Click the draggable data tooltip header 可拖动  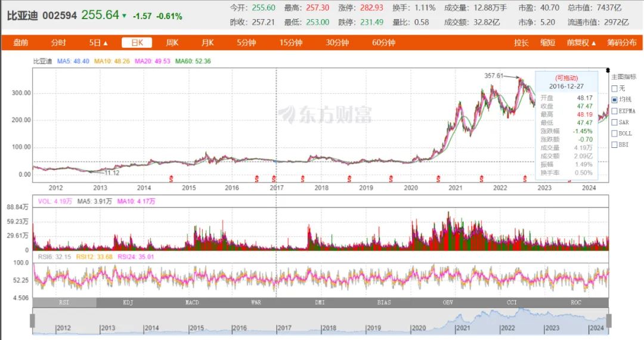point(566,78)
